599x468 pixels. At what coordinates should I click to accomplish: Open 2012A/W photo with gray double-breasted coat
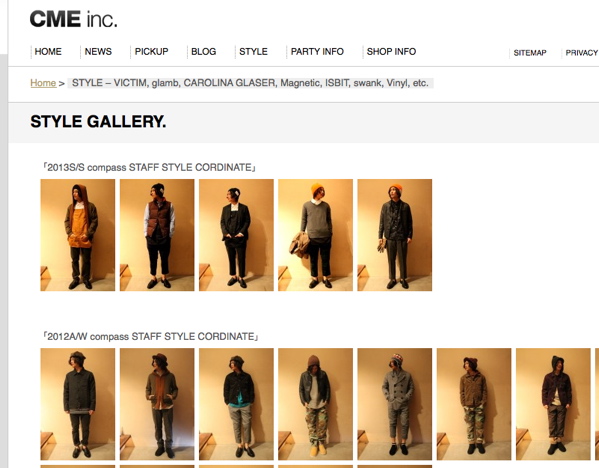point(395,404)
